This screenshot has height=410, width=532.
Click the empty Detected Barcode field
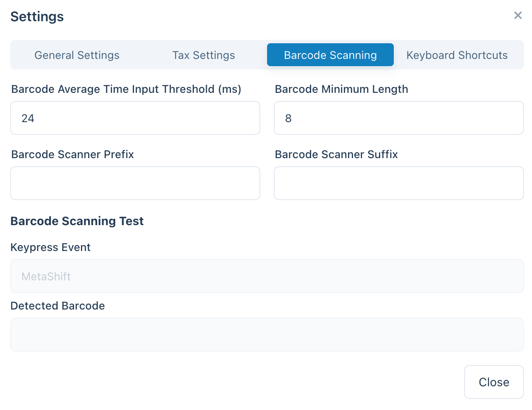pyautogui.click(x=267, y=335)
